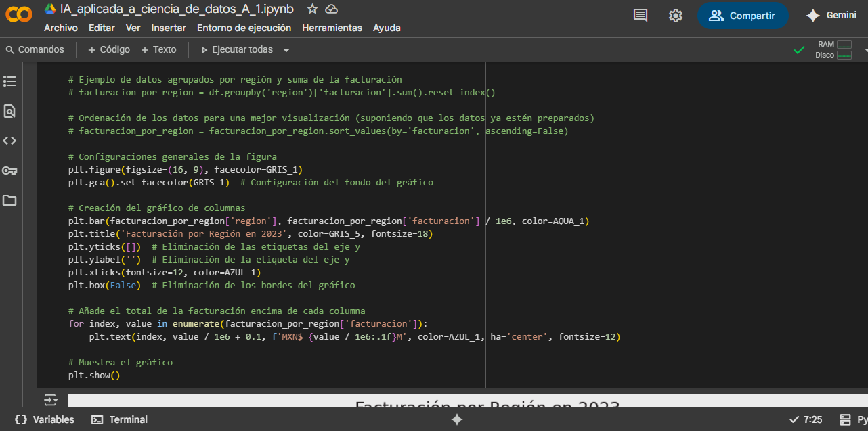Open the files folder sidebar icon
The width and height of the screenshot is (868, 431).
[9, 200]
